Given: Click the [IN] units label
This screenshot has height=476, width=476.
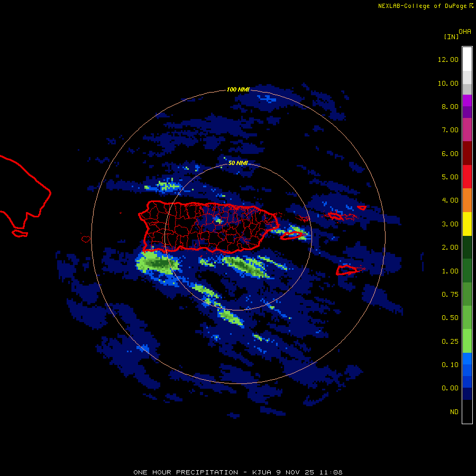Looking at the screenshot, I should pos(451,36).
